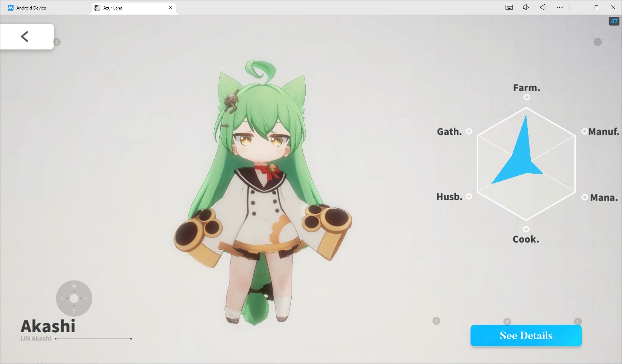This screenshot has width=622, height=364.
Task: Toggle the emulator sound mute icon
Action: [526, 7]
